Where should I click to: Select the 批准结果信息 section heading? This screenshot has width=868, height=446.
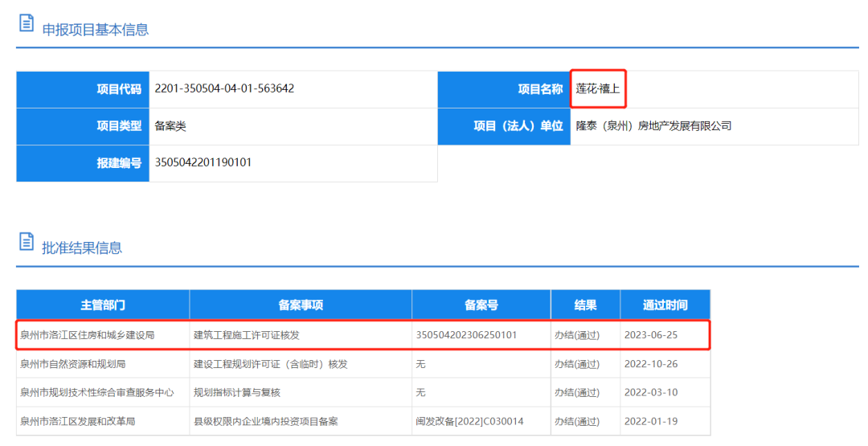(x=82, y=248)
